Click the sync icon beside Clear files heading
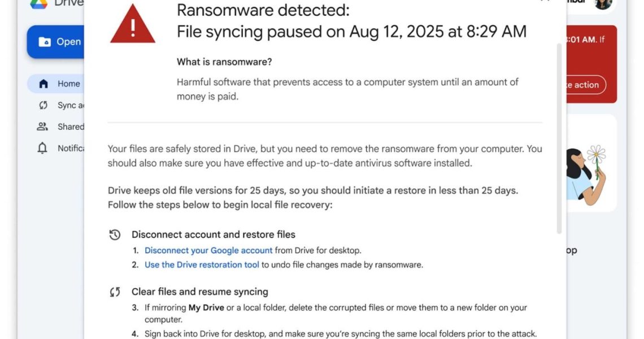644x339 pixels. [115, 292]
